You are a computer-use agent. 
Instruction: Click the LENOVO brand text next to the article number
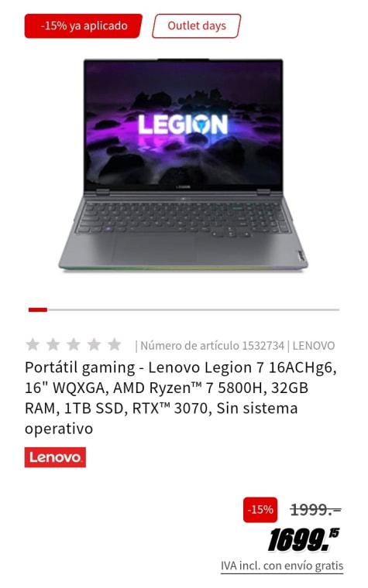(x=314, y=345)
